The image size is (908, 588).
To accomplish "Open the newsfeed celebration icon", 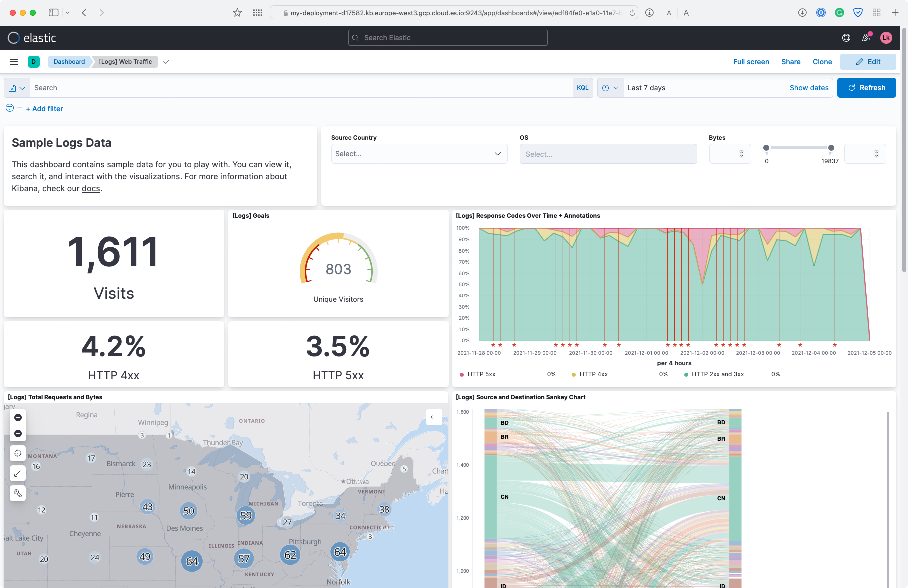I will coord(866,38).
